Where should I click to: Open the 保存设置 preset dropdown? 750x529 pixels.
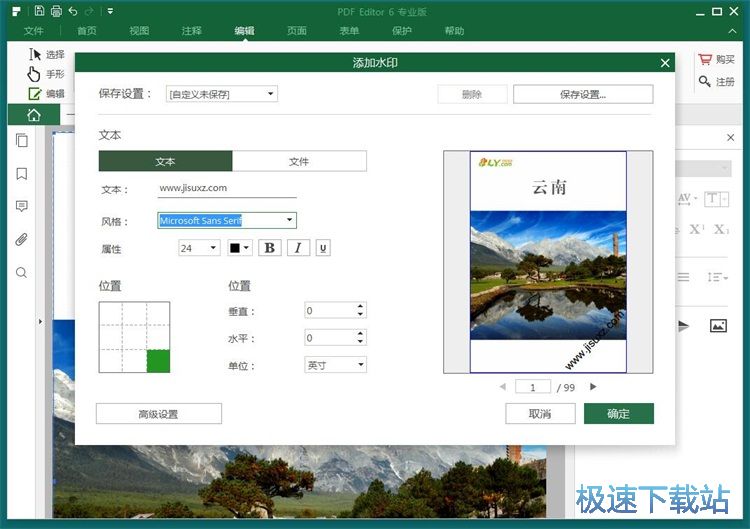tap(221, 94)
